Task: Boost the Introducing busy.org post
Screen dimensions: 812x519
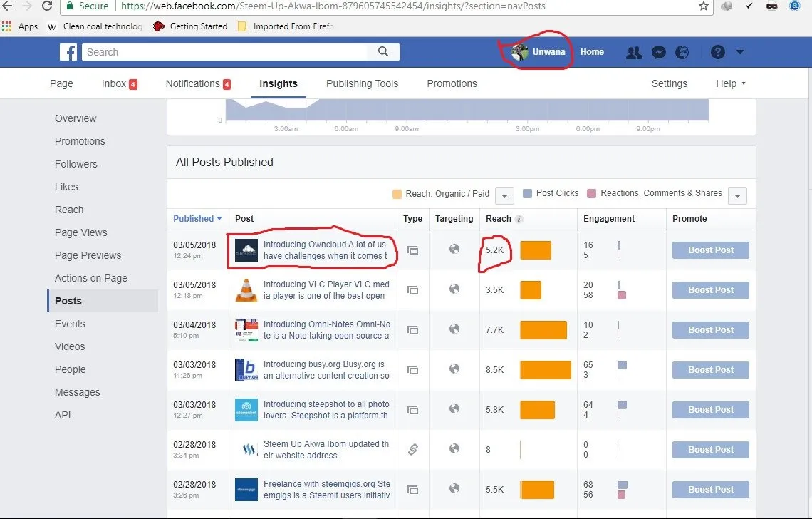Action: coord(711,370)
